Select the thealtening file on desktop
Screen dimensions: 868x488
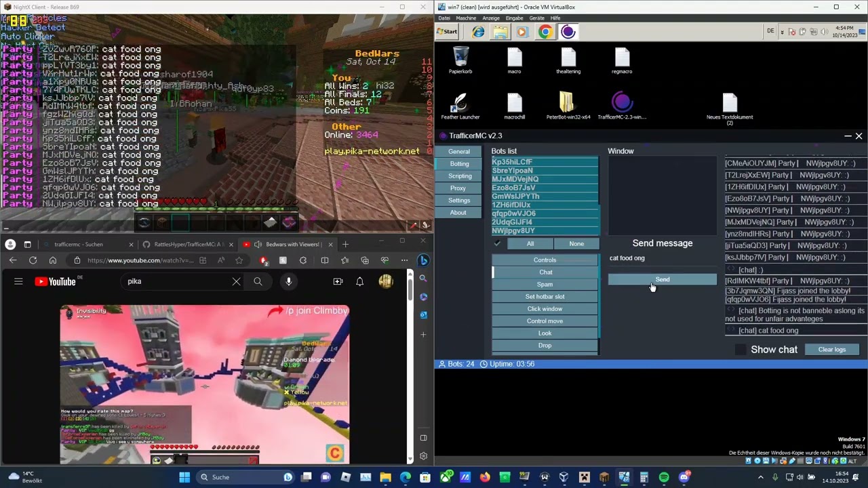click(x=568, y=60)
